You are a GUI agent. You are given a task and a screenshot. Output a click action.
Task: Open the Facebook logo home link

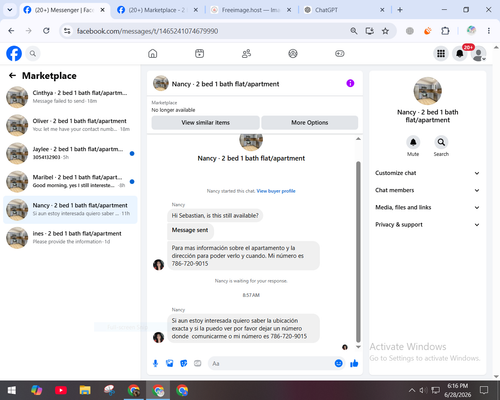coord(14,53)
